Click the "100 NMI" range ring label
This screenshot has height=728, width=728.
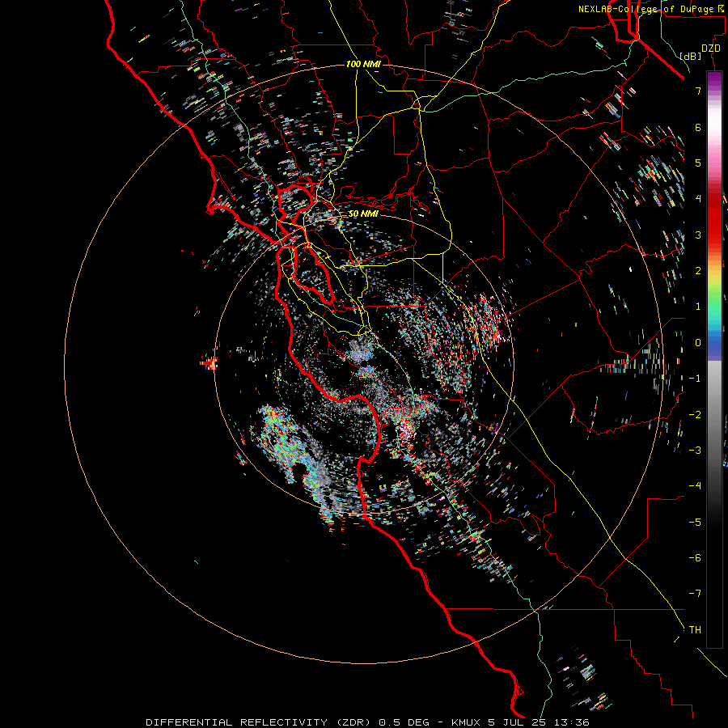[x=363, y=64]
